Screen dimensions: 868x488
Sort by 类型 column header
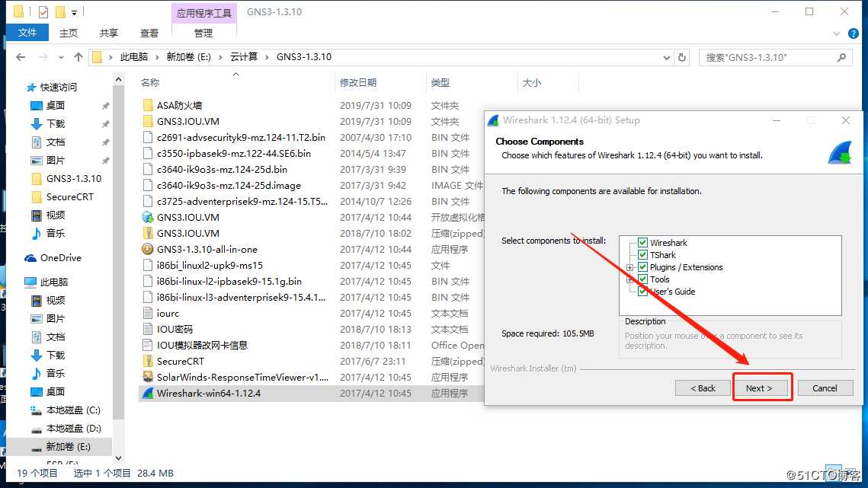pos(440,82)
